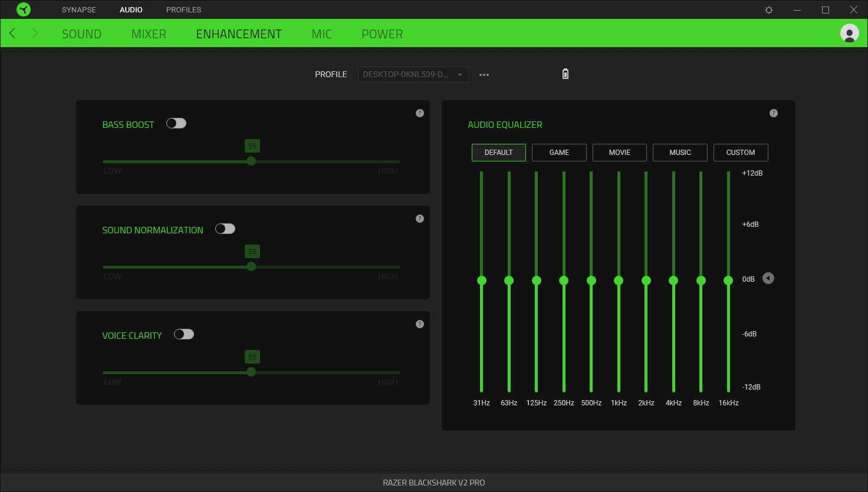Enable Sound Normalization
The width and height of the screenshot is (868, 492).
coord(225,228)
